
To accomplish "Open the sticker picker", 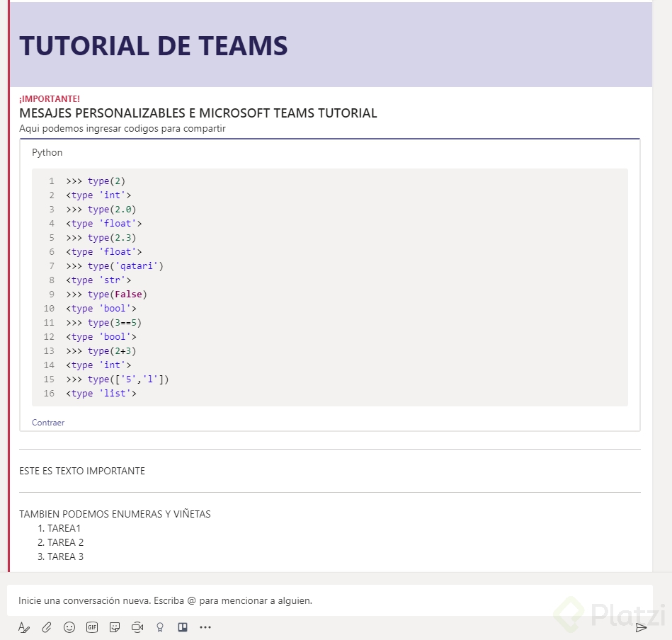I will pos(115,627).
